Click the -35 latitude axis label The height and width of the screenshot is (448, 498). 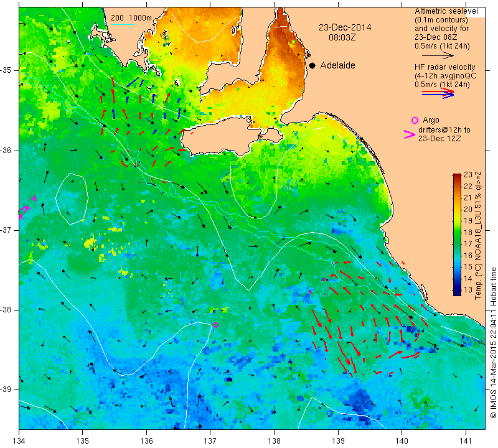click(6, 70)
